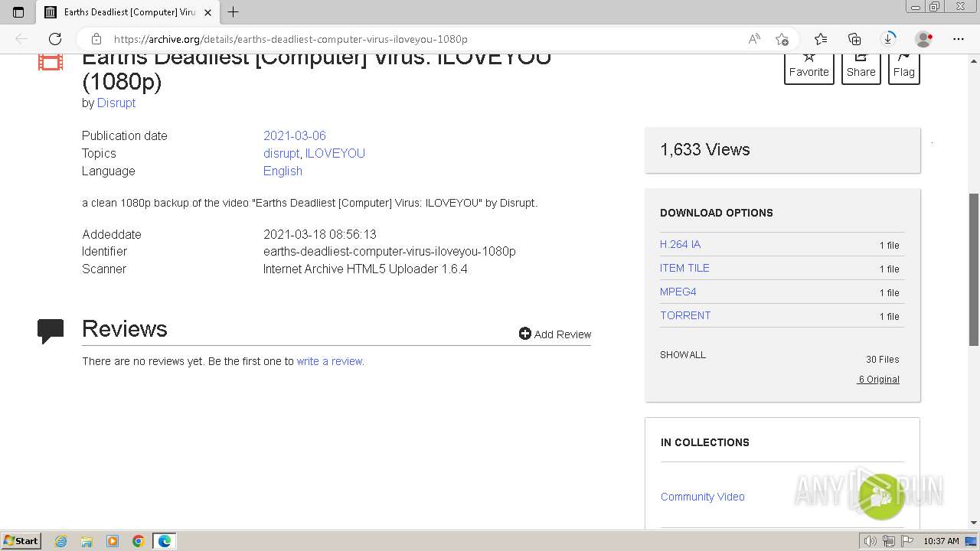Open Read aloud icon in address bar
Viewport: 980px width, 551px height.
(754, 39)
